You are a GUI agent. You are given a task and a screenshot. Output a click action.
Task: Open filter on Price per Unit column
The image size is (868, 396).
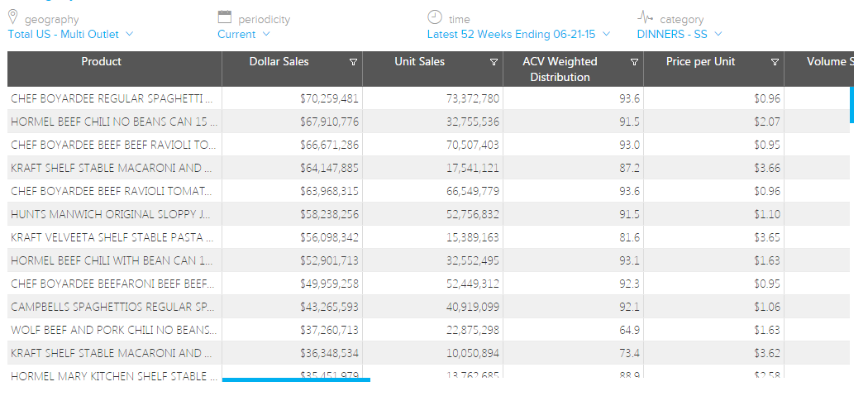coord(775,62)
